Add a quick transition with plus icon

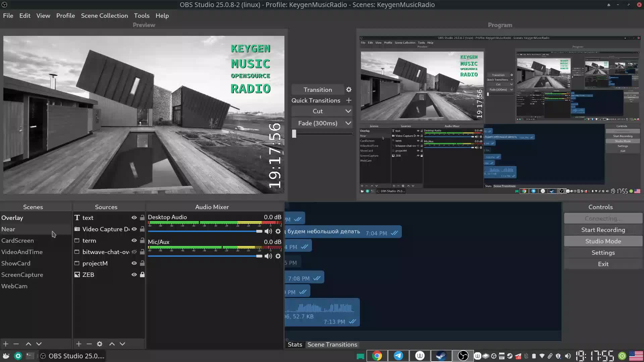[x=349, y=100]
